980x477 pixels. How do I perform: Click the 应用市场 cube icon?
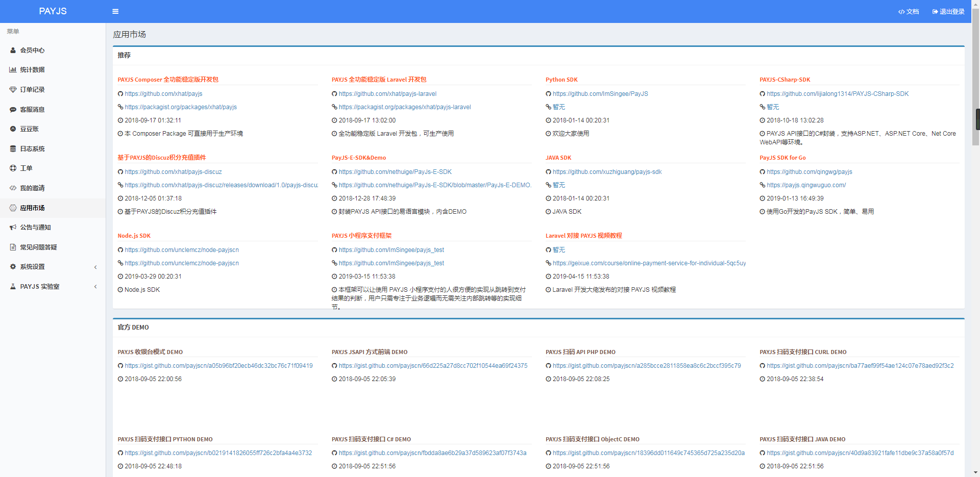pos(13,208)
